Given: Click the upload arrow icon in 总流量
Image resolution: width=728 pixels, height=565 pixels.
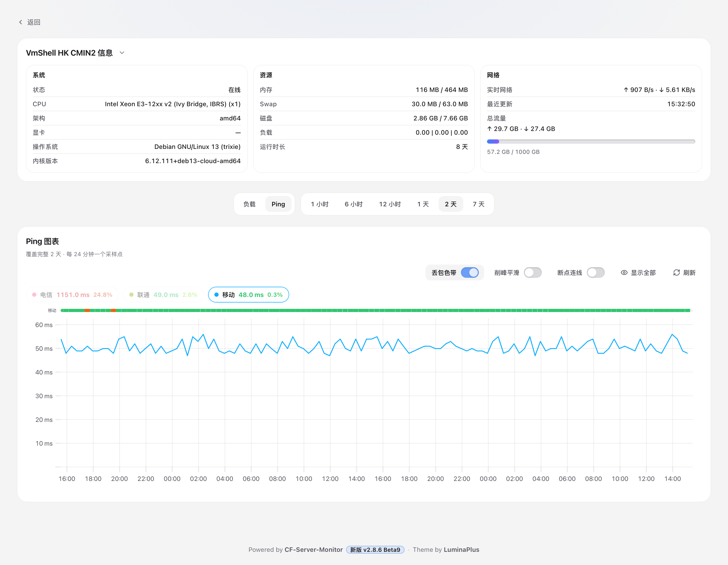Looking at the screenshot, I should click(489, 129).
